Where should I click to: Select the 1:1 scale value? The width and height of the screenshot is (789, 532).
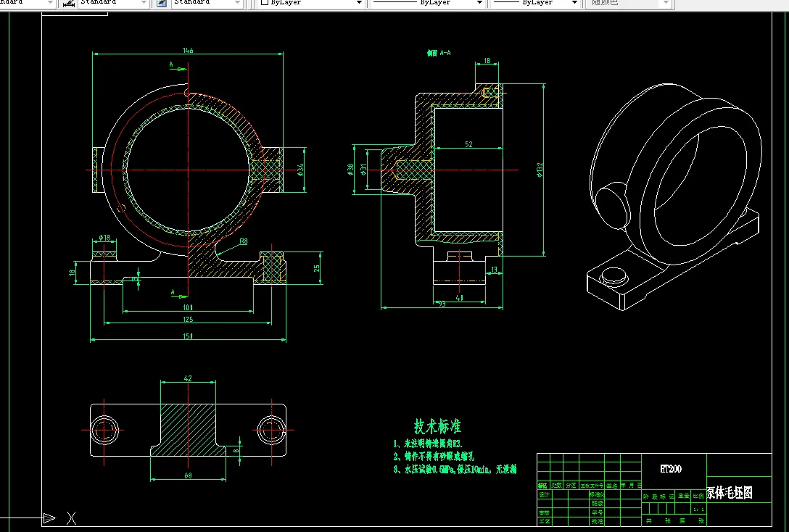click(699, 510)
